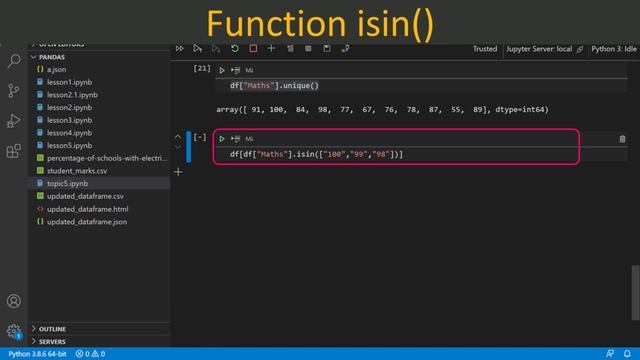Click Python 3.8.6 64-bit interpreter
The image size is (640, 360).
click(37, 354)
